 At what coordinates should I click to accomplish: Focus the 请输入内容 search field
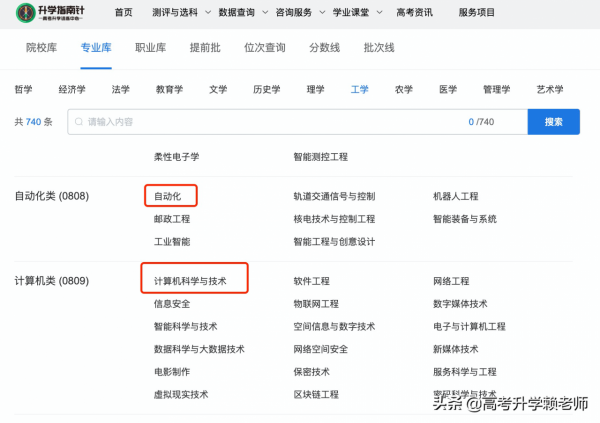tap(297, 122)
